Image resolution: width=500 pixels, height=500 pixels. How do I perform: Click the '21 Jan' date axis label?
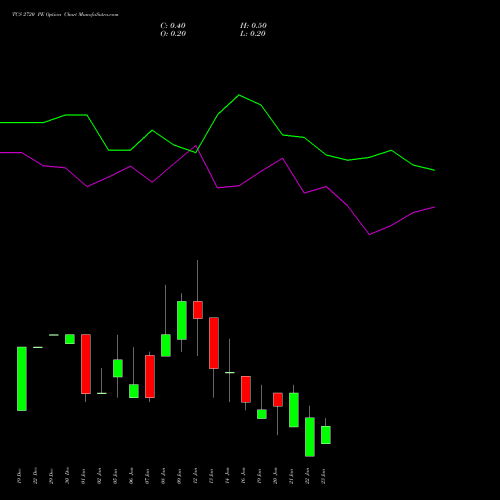291,476
